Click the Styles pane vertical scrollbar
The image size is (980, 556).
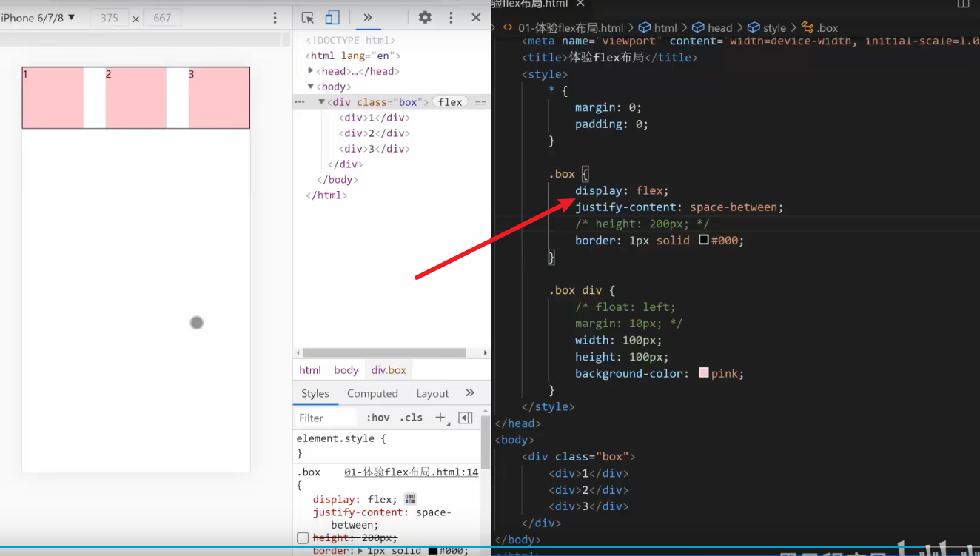pyautogui.click(x=486, y=444)
